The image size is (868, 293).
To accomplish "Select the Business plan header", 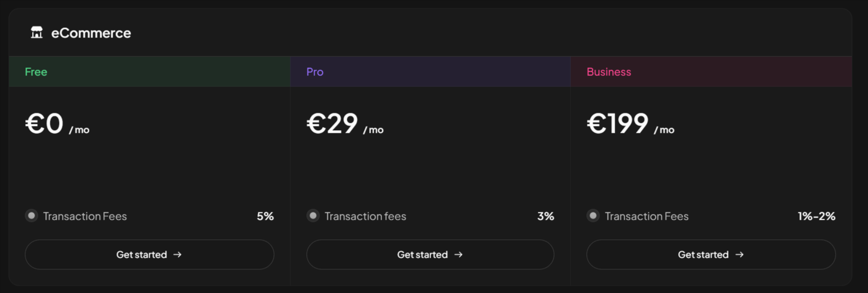I will click(x=609, y=72).
